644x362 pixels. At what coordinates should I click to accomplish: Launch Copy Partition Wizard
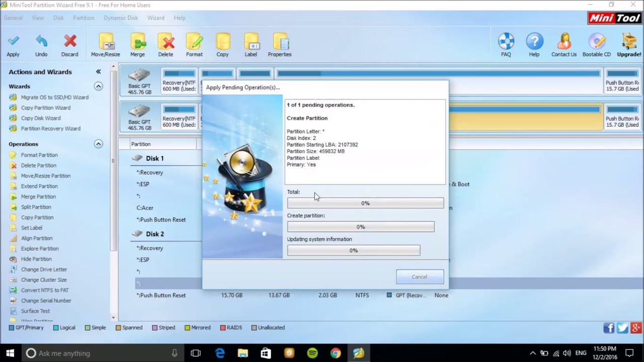click(x=45, y=108)
